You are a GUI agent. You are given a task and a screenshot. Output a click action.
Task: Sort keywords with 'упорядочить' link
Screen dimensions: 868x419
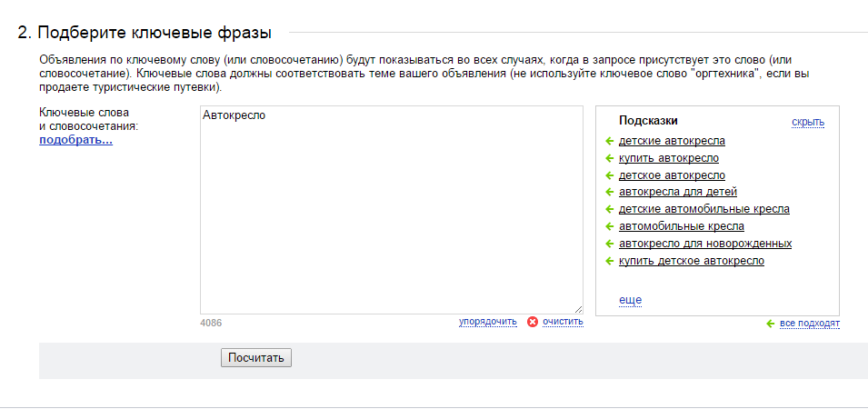[x=488, y=322]
